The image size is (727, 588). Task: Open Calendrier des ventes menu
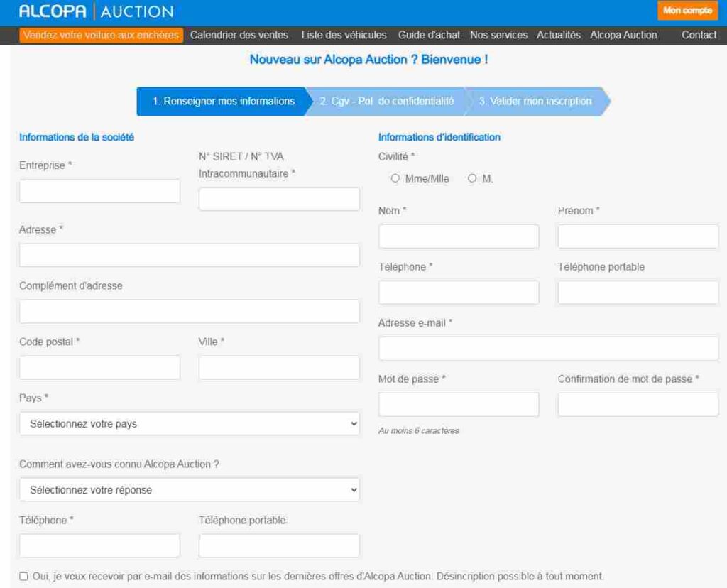click(239, 35)
